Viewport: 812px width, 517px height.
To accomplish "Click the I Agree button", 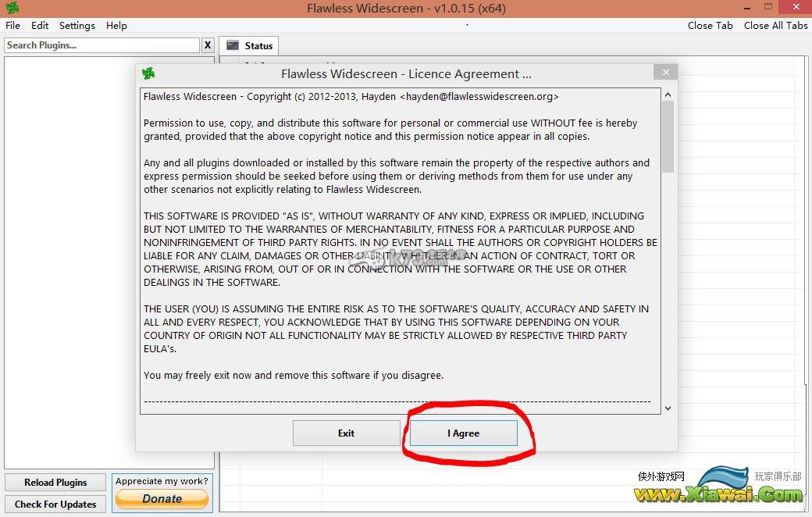I will (x=464, y=433).
